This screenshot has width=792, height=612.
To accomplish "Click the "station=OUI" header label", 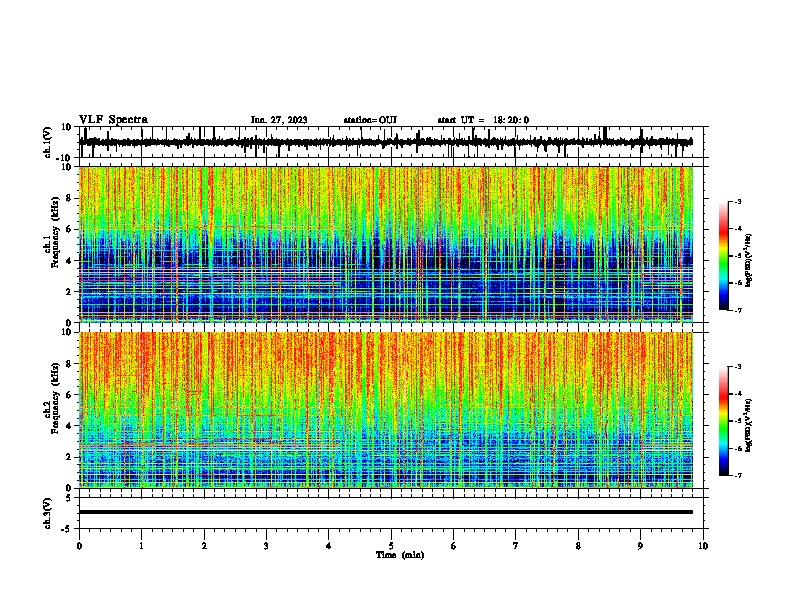I will (370, 120).
